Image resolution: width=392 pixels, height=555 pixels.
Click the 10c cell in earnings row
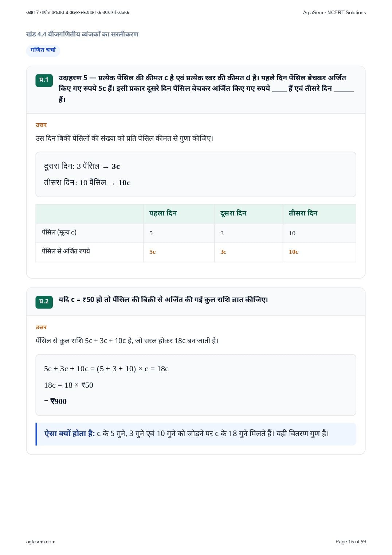[294, 252]
